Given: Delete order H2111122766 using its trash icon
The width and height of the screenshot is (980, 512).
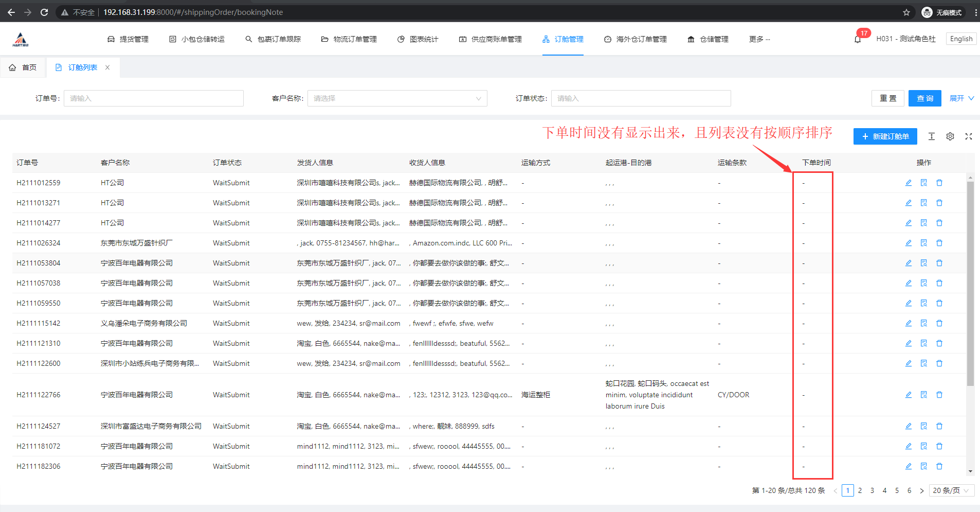Looking at the screenshot, I should point(939,395).
